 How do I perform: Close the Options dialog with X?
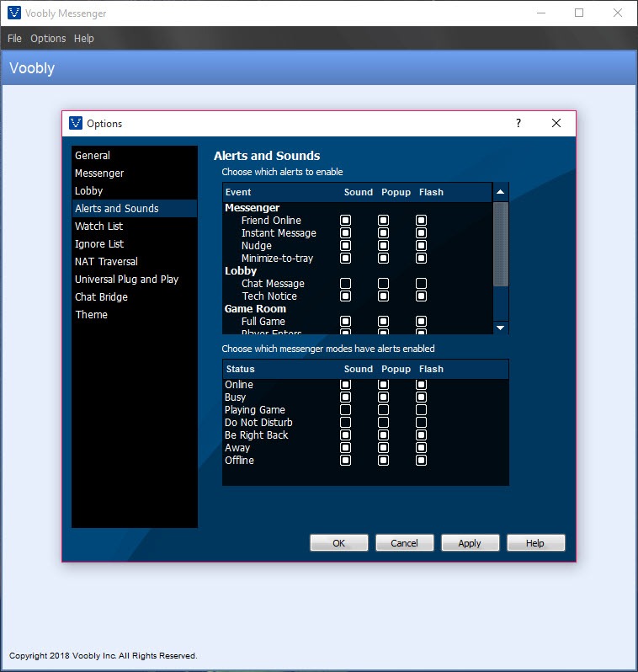(x=556, y=124)
